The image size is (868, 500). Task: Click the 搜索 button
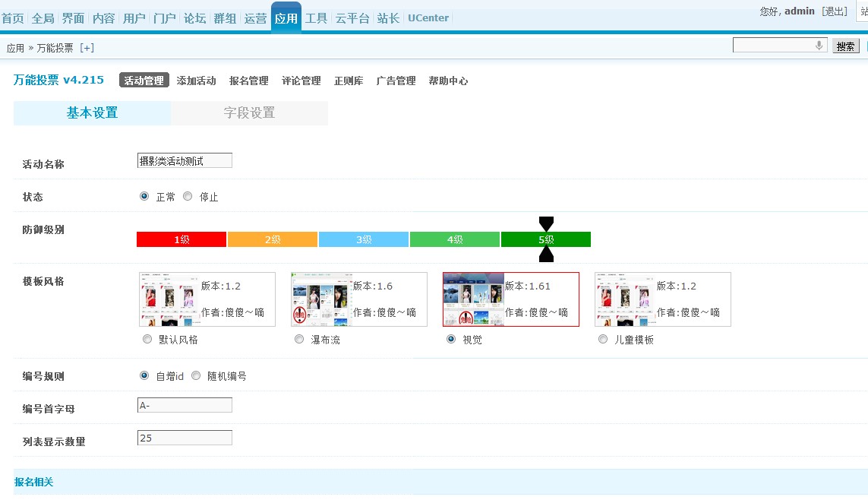tap(845, 46)
